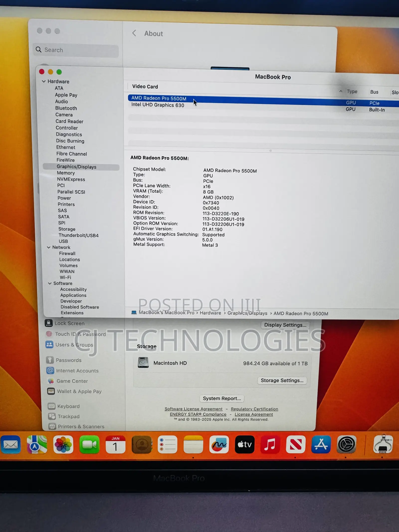Screen dimensions: 399x532
Task: Launch the App Store from the Dock
Action: point(321,444)
